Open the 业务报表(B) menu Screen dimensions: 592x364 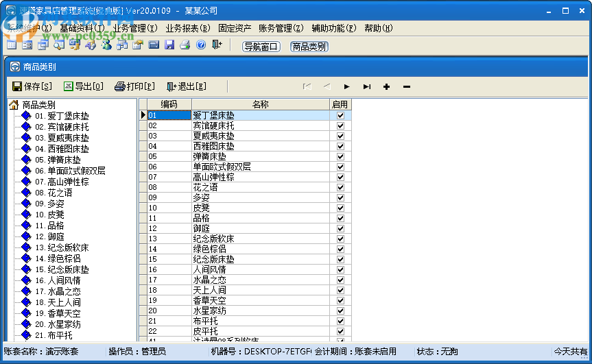coord(188,28)
